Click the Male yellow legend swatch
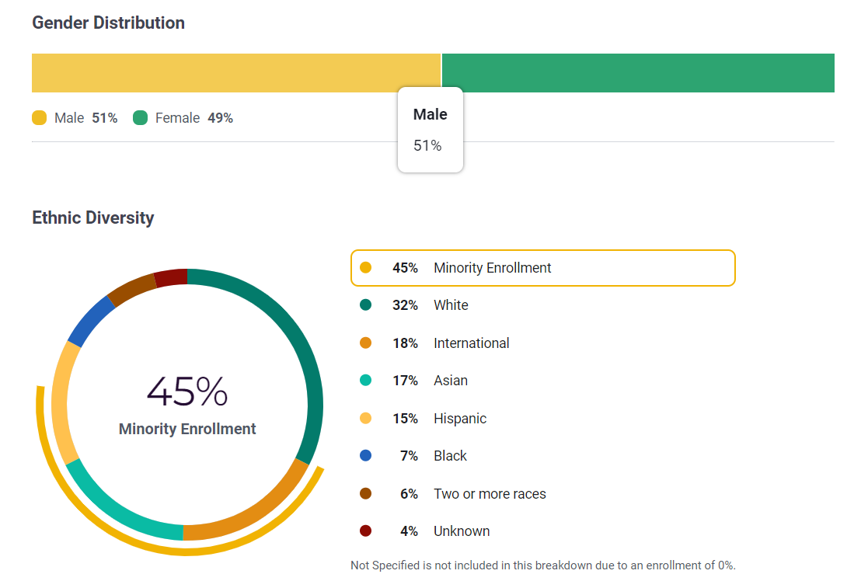Image resolution: width=868 pixels, height=588 pixels. (40, 118)
